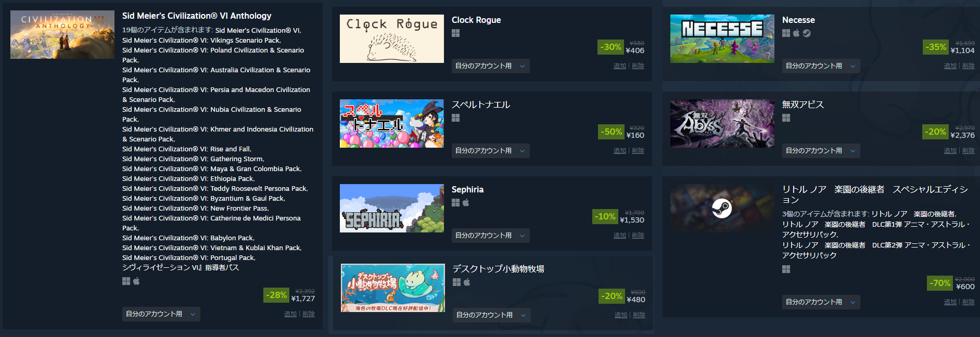The width and height of the screenshot is (980, 337).
Task: Click Windows icon under 無双アビス title
Action: click(x=786, y=118)
